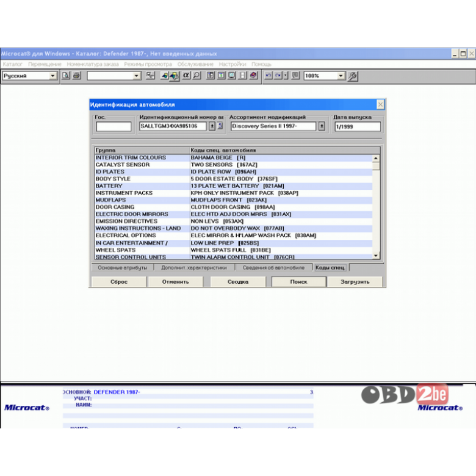Select the INTERIOR TRIM COLOURS row
This screenshot has height=476, width=476.
click(234, 157)
